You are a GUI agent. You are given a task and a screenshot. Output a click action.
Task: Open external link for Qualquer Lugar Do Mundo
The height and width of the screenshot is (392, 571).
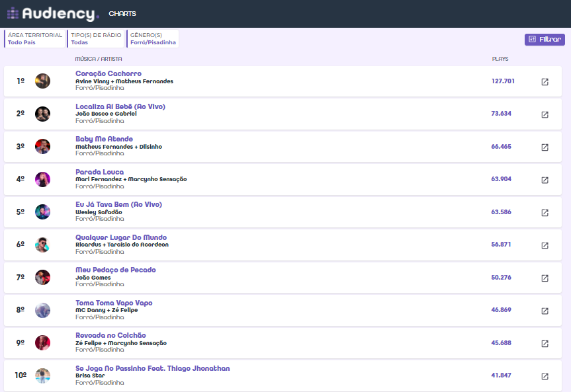(x=545, y=246)
